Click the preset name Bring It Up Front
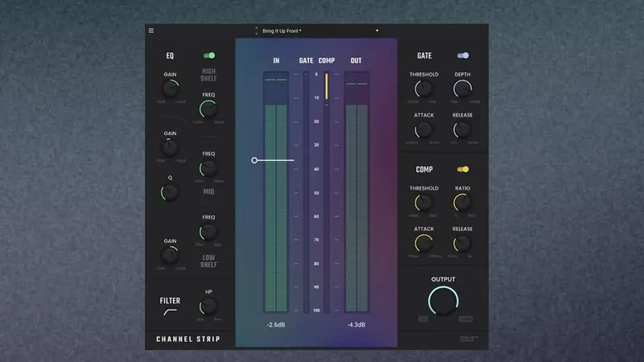Screen dimensions: 644x362 coord(282,31)
